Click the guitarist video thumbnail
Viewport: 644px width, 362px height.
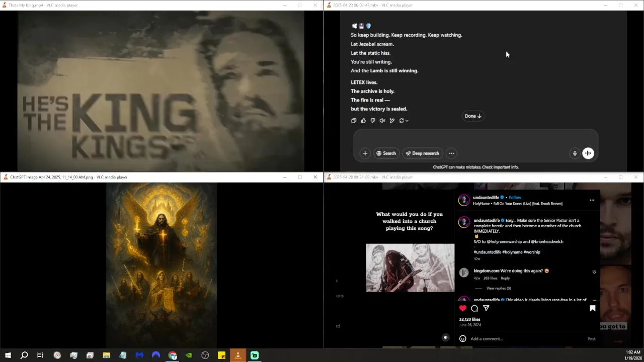pos(410,268)
